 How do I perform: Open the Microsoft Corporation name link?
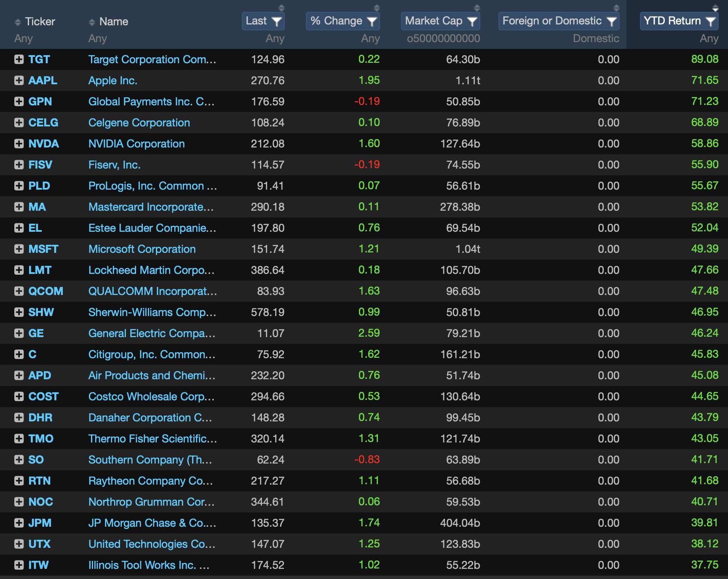pyautogui.click(x=142, y=249)
